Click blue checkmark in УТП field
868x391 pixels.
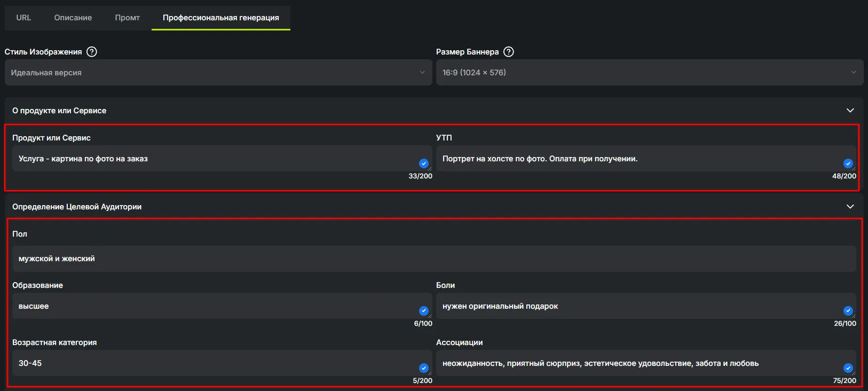pos(848,163)
